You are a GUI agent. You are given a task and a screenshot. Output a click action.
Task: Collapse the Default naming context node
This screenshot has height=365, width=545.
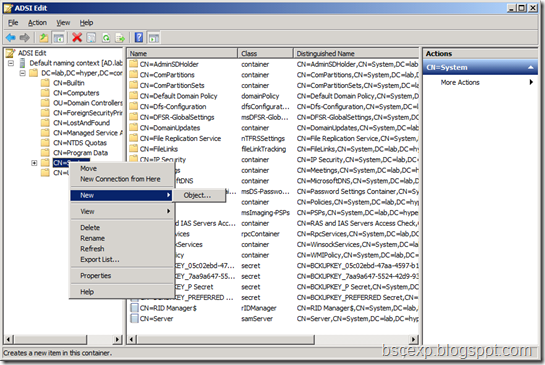click(11, 63)
